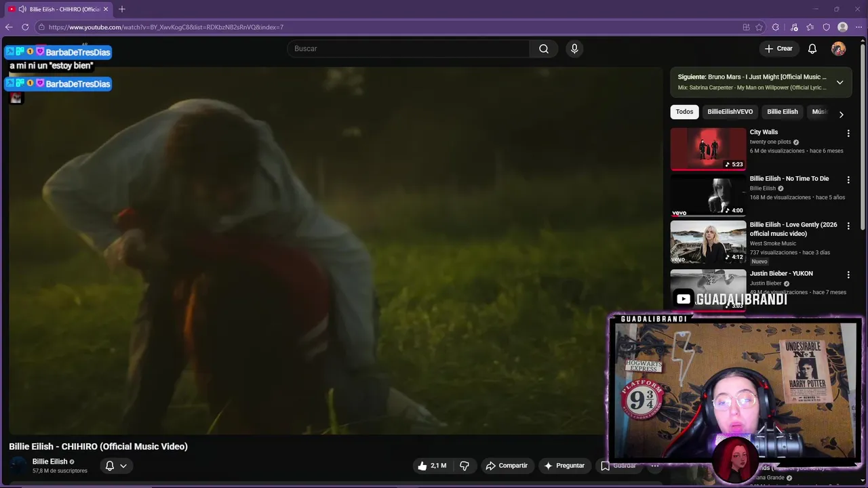
Task: Dislike the video with the thumbs-down button
Action: 465,466
